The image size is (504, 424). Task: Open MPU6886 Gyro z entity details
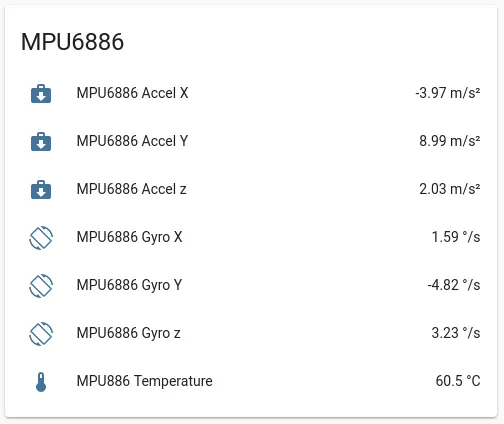coord(128,333)
